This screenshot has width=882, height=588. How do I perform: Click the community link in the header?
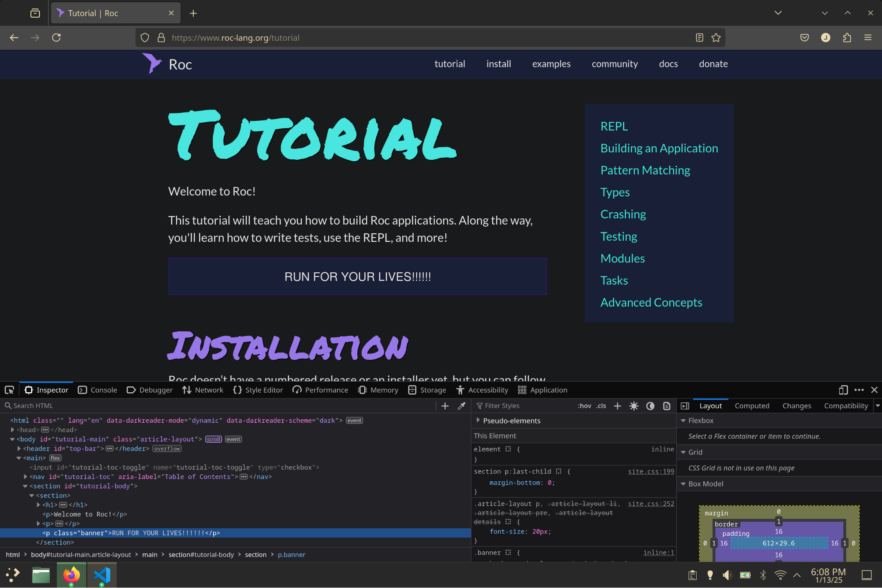[x=615, y=64]
